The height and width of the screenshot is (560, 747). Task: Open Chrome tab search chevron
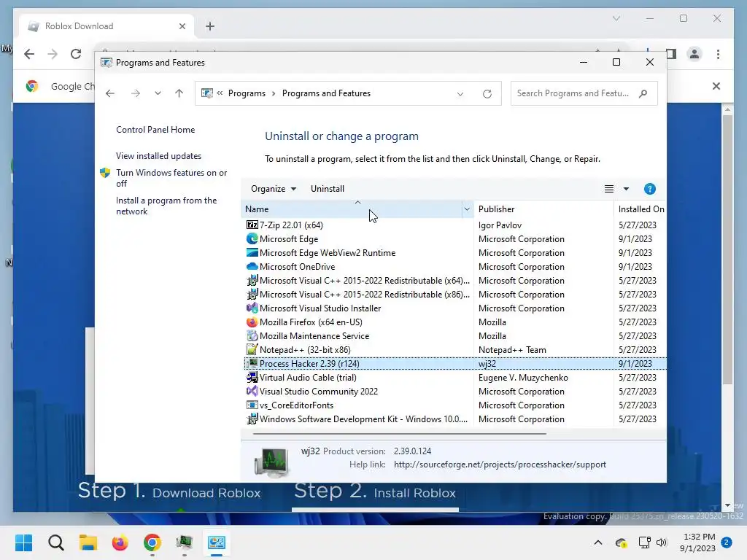616,18
